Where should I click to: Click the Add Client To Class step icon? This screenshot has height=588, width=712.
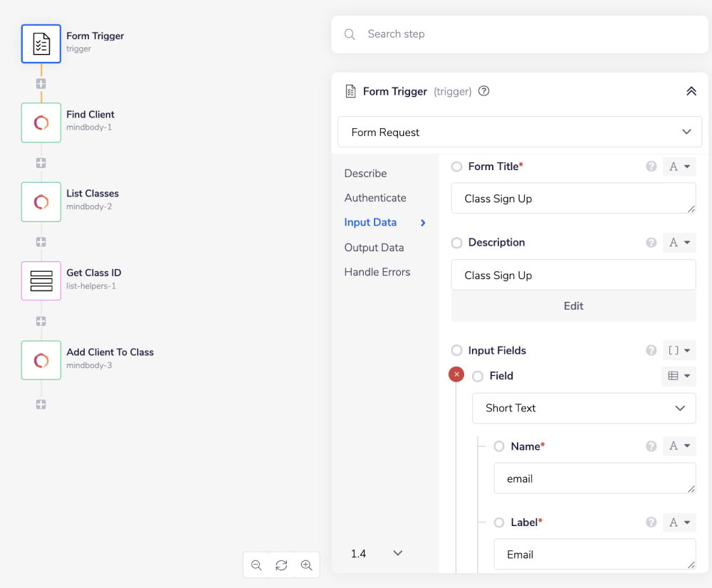pyautogui.click(x=41, y=360)
